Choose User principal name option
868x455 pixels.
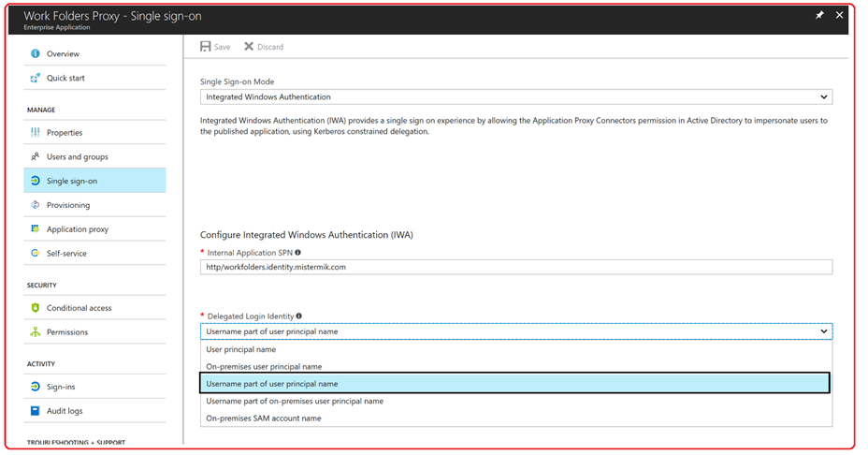[516, 350]
